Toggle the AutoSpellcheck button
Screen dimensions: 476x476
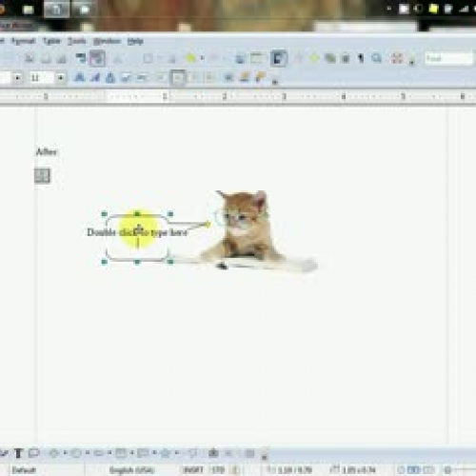[x=97, y=58]
